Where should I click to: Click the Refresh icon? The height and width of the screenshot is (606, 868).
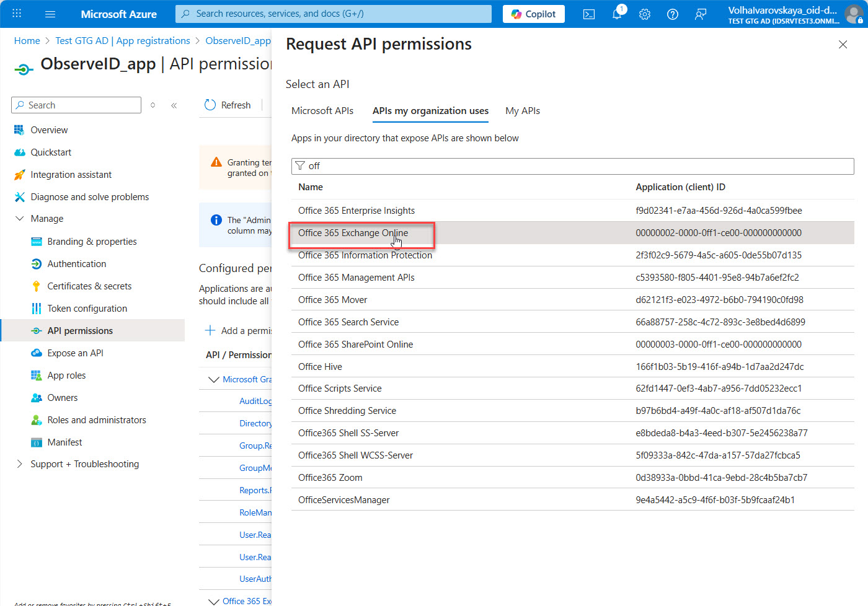[x=210, y=105]
